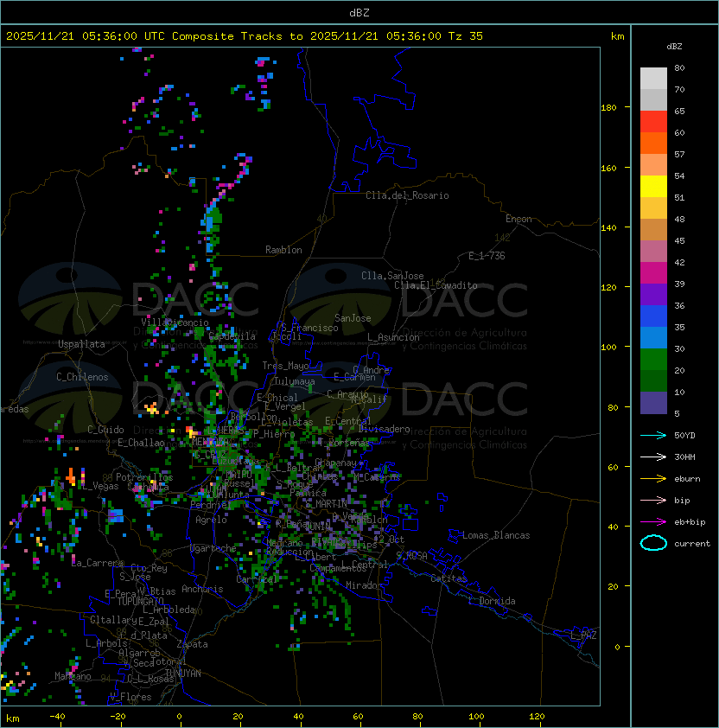Click the Lomas_Blancas map label
Image resolution: width=719 pixels, height=728 pixels.
[496, 536]
